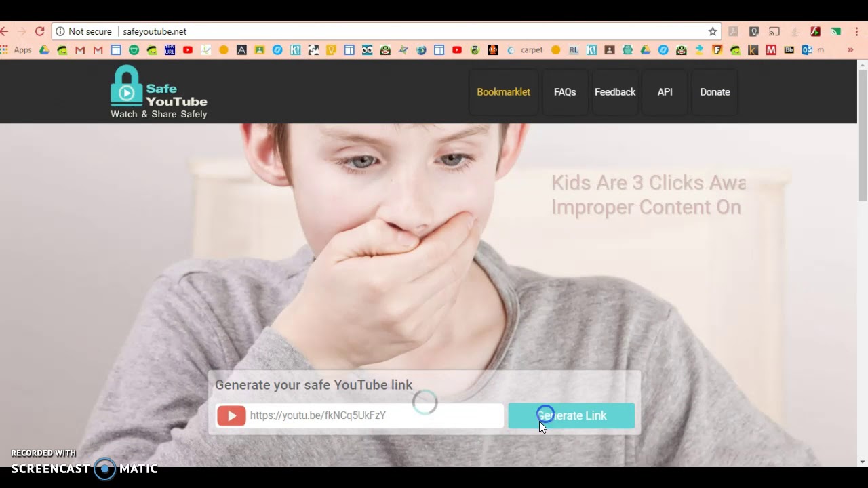Open the Bookmarklet menu item
868x488 pixels.
[503, 92]
